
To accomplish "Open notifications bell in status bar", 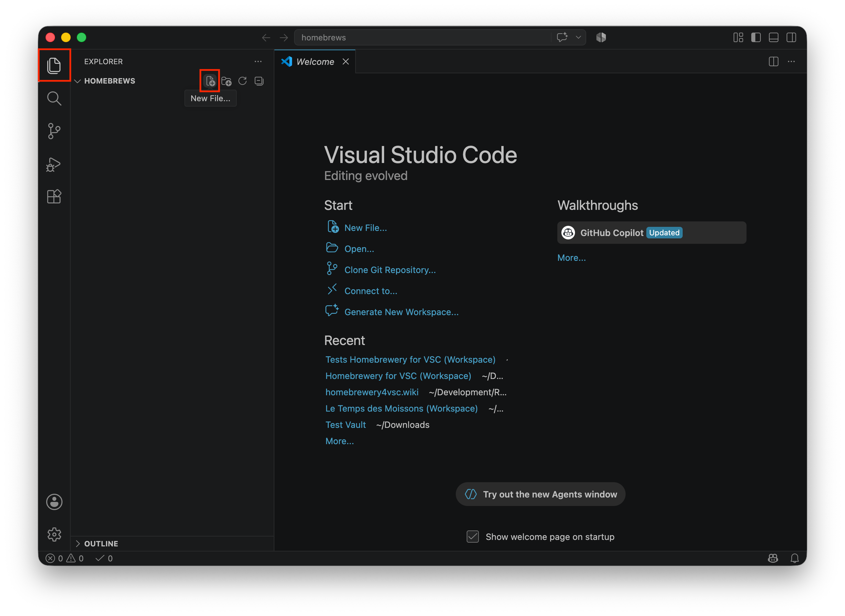I will (794, 558).
